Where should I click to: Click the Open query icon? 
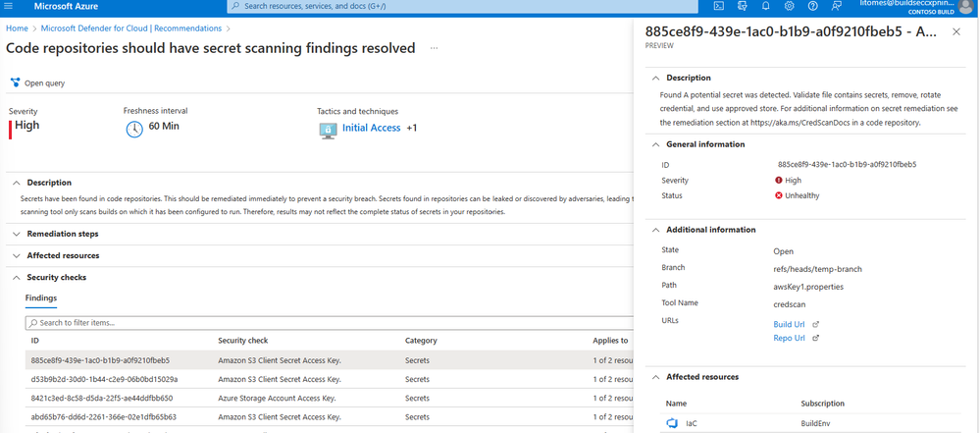[x=16, y=82]
